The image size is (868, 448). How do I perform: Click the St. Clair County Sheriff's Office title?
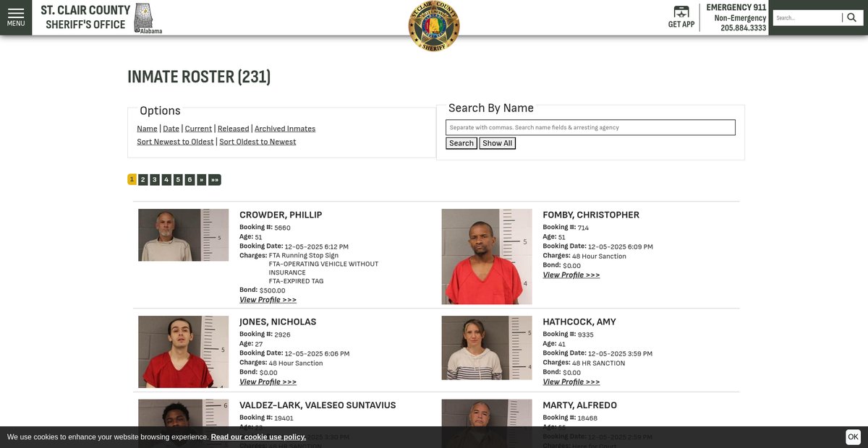coord(85,17)
